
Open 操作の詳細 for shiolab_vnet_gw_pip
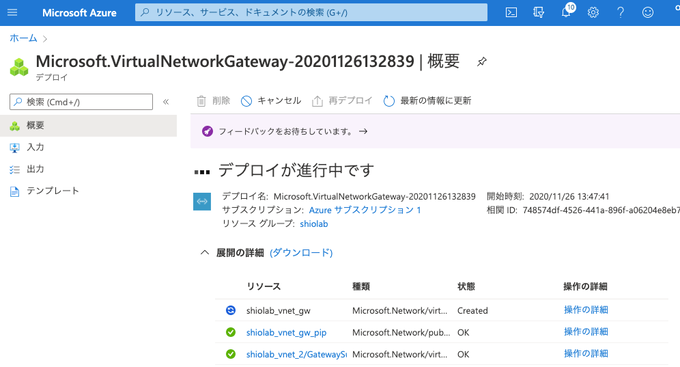(x=586, y=332)
